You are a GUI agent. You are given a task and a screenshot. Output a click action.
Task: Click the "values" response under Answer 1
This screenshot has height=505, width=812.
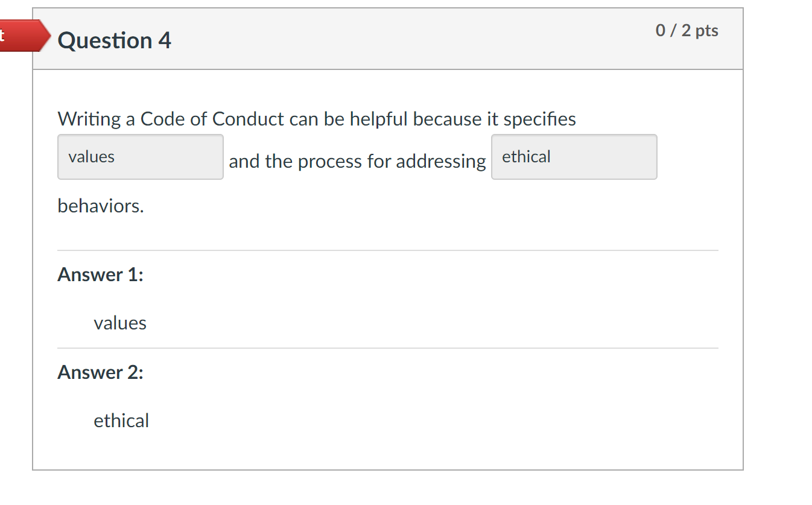[x=120, y=323]
